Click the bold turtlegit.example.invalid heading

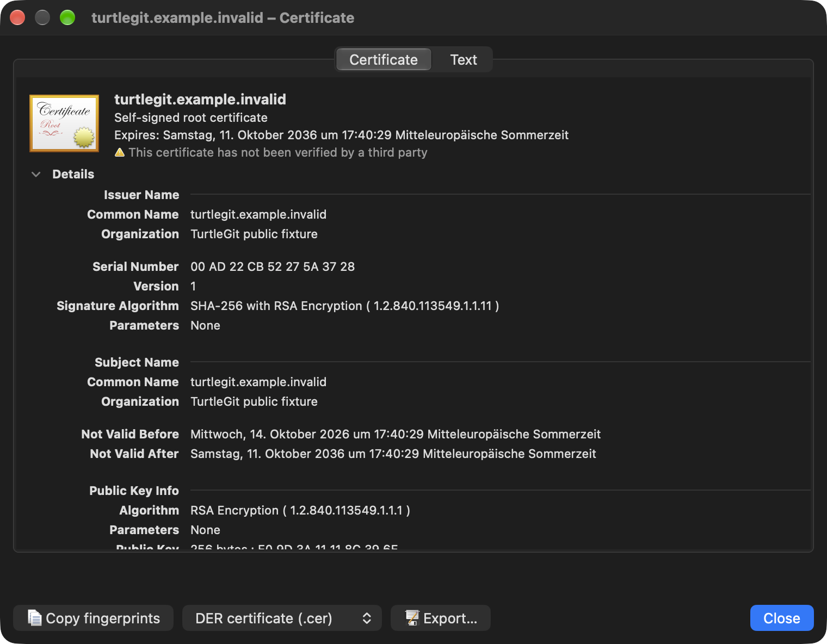click(x=200, y=99)
